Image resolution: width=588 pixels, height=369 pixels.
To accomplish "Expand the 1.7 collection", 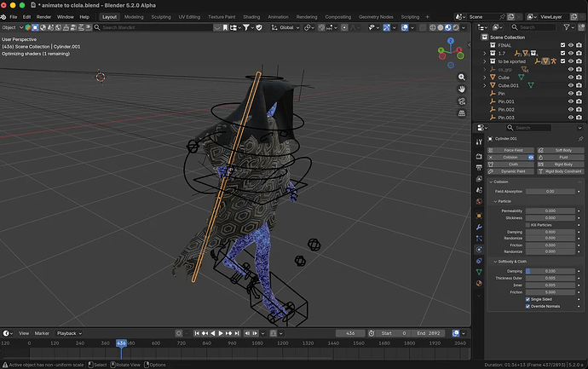I will point(485,53).
